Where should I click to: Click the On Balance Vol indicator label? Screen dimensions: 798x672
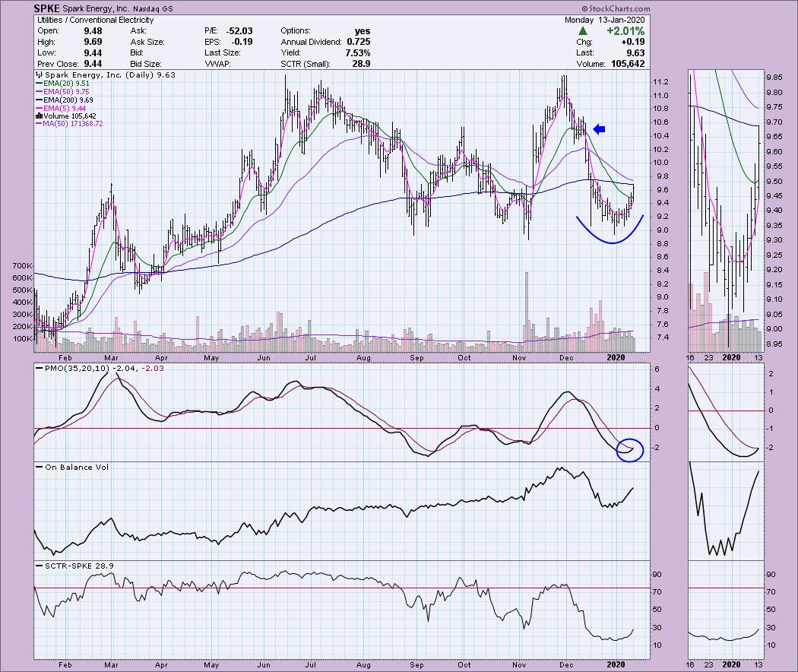(x=77, y=467)
